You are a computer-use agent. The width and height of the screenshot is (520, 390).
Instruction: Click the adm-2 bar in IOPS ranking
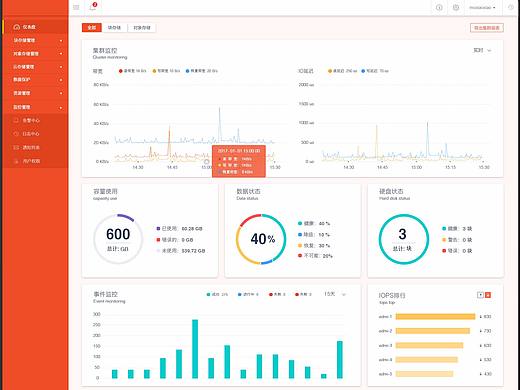click(432, 331)
